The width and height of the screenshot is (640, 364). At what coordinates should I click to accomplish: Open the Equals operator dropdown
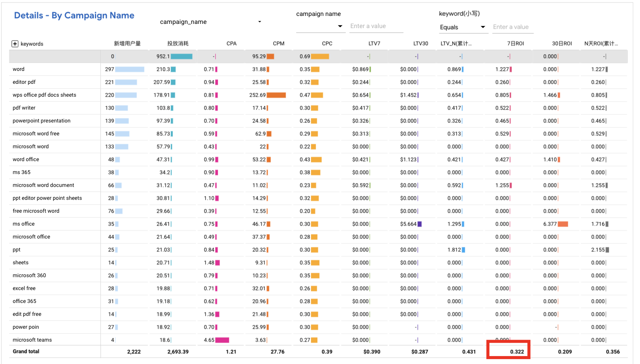463,27
